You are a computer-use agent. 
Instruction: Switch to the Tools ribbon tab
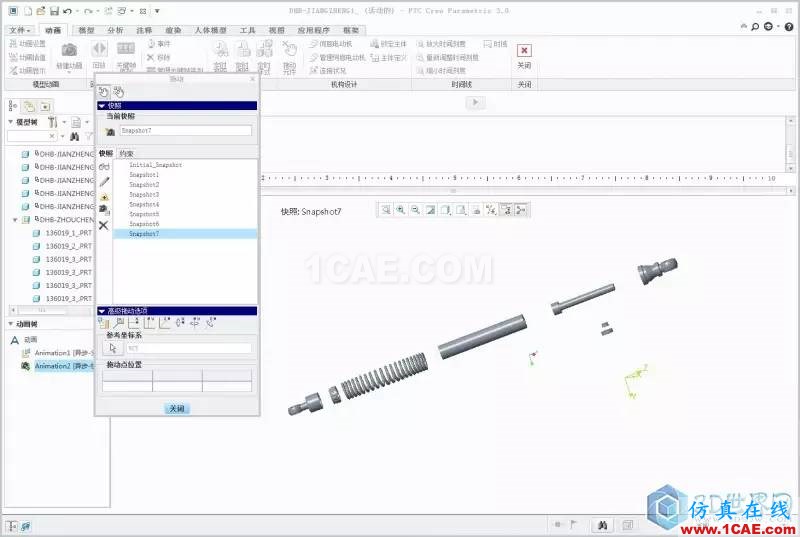coord(247,31)
